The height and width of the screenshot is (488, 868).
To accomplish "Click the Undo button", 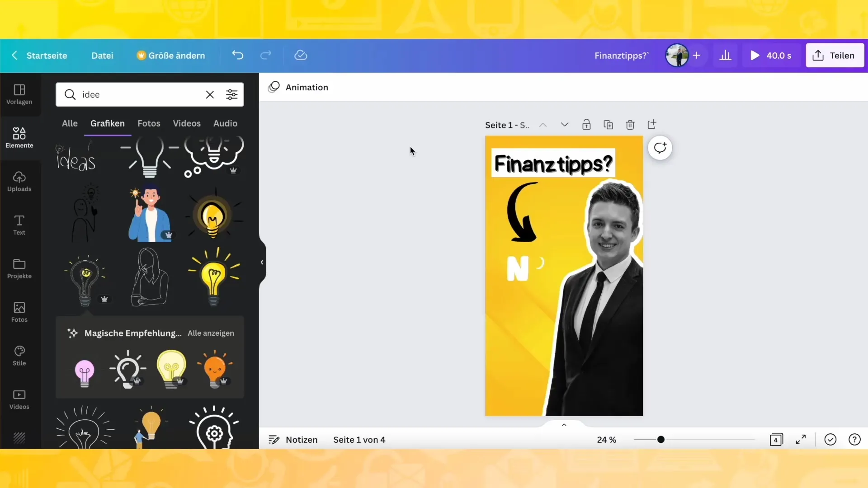I will (238, 55).
